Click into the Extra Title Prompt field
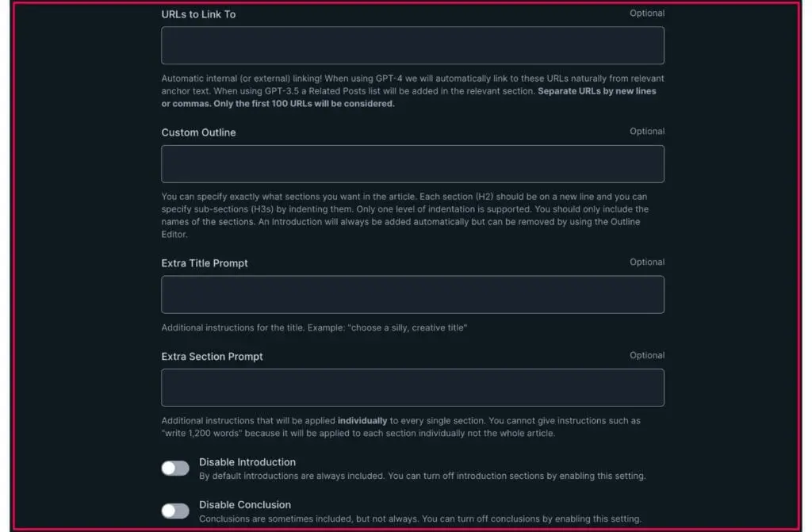This screenshot has width=812, height=532. [x=412, y=294]
